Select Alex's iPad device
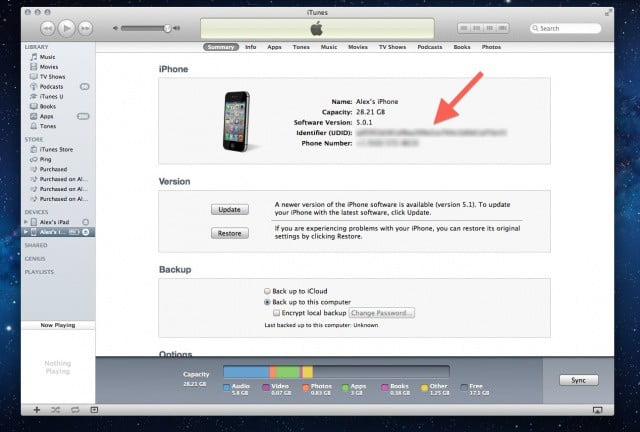Image resolution: width=640 pixels, height=432 pixels. coord(54,222)
